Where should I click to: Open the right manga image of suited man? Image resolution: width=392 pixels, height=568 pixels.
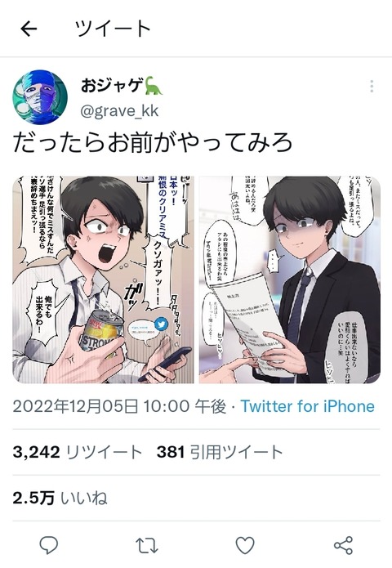click(x=290, y=280)
